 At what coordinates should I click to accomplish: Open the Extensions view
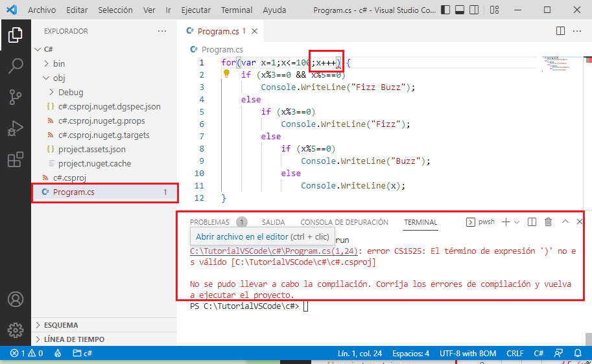[15, 159]
